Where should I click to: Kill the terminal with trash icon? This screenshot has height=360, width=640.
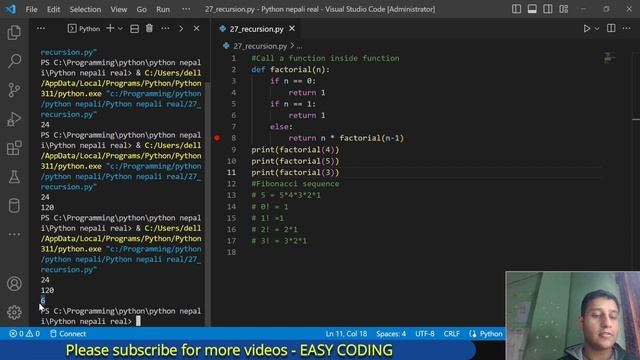pyautogui.click(x=149, y=28)
